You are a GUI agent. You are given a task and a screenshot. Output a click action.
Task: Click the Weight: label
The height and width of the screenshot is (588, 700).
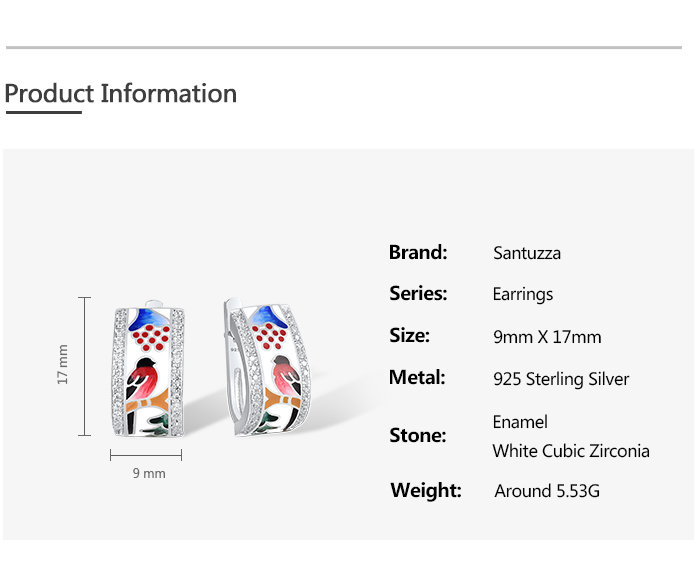pos(426,490)
